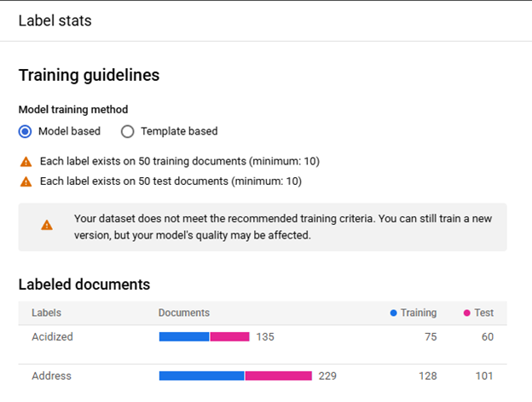The width and height of the screenshot is (532, 402).
Task: Select the Template based radio button
Action: (128, 131)
